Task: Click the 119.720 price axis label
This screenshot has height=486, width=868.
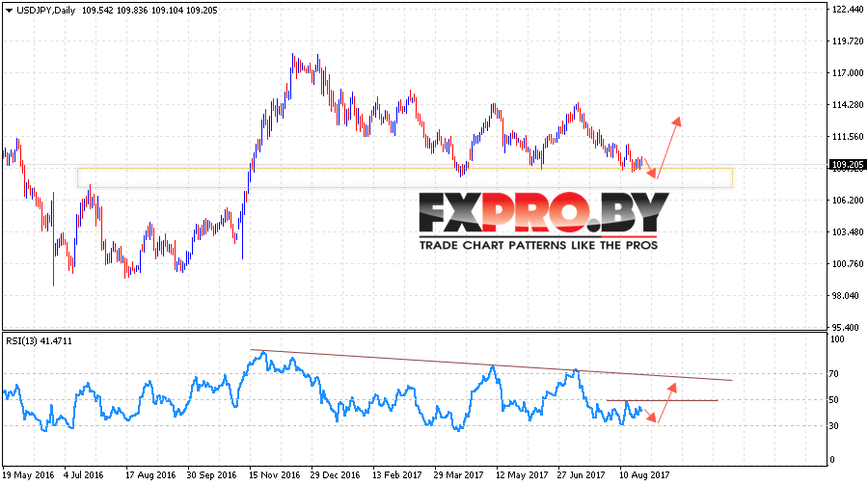Action: pyautogui.click(x=848, y=40)
